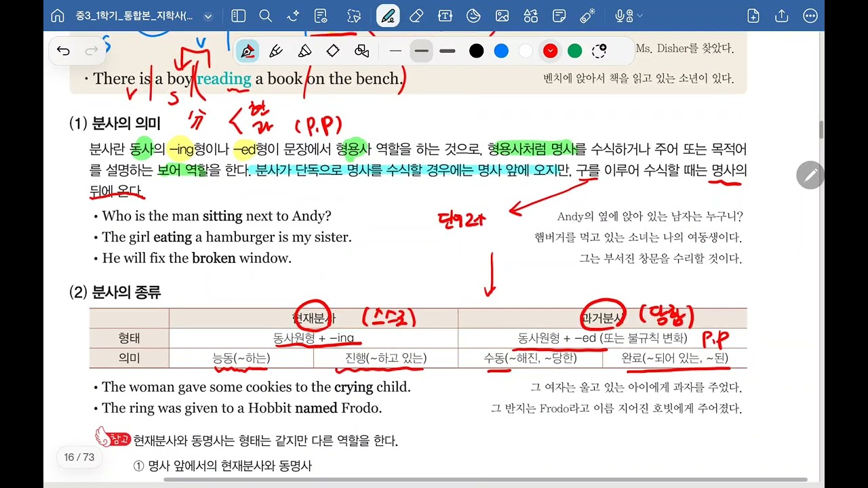Select the Eraser tool
The image size is (868, 488).
[416, 16]
